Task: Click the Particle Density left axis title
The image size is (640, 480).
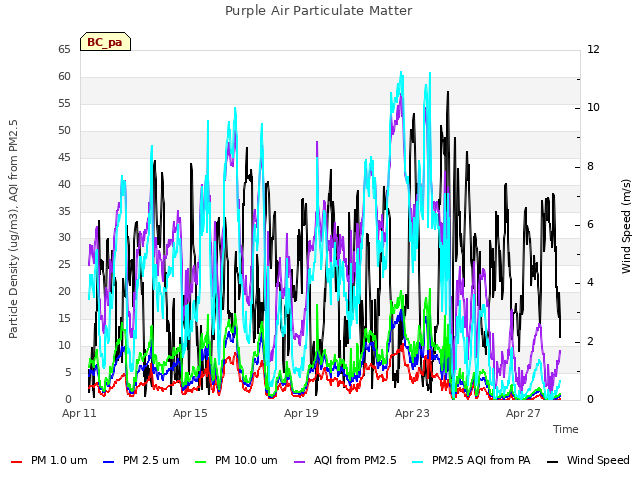Action: [x=13, y=229]
